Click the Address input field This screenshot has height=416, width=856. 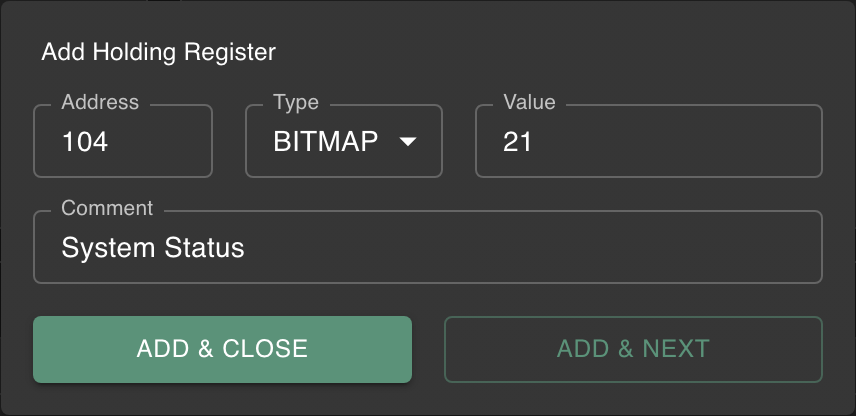point(123,142)
